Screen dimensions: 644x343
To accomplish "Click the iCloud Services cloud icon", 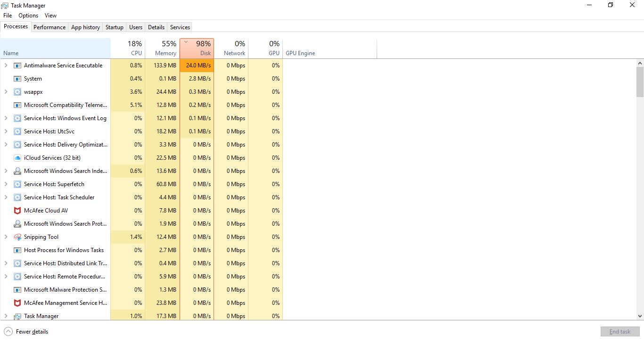I will (x=17, y=158).
